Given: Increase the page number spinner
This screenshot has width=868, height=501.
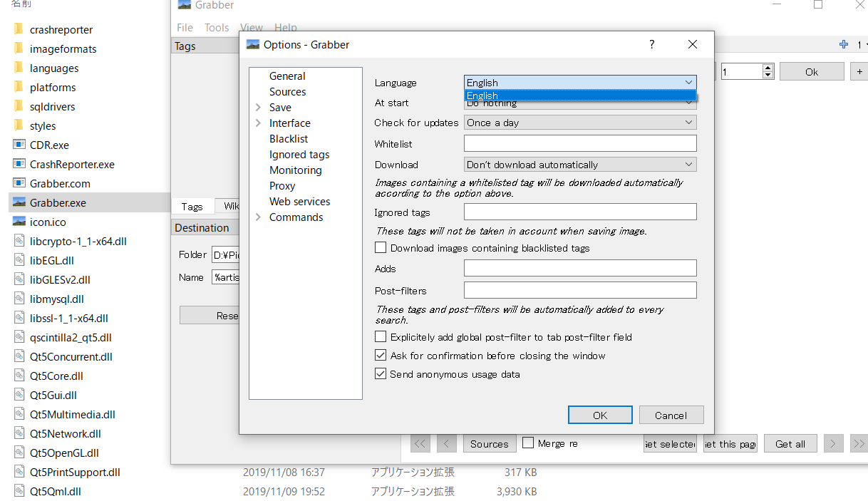Looking at the screenshot, I should [768, 68].
